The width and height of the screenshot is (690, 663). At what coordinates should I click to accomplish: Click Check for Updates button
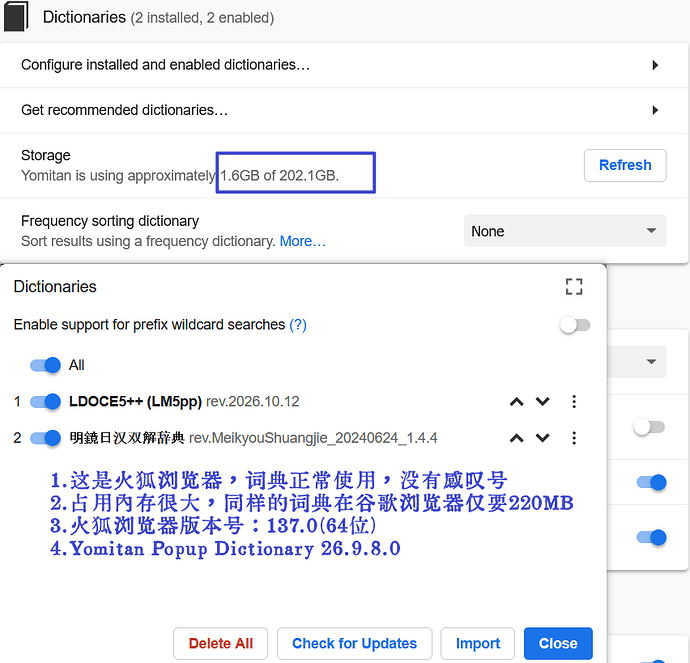354,644
